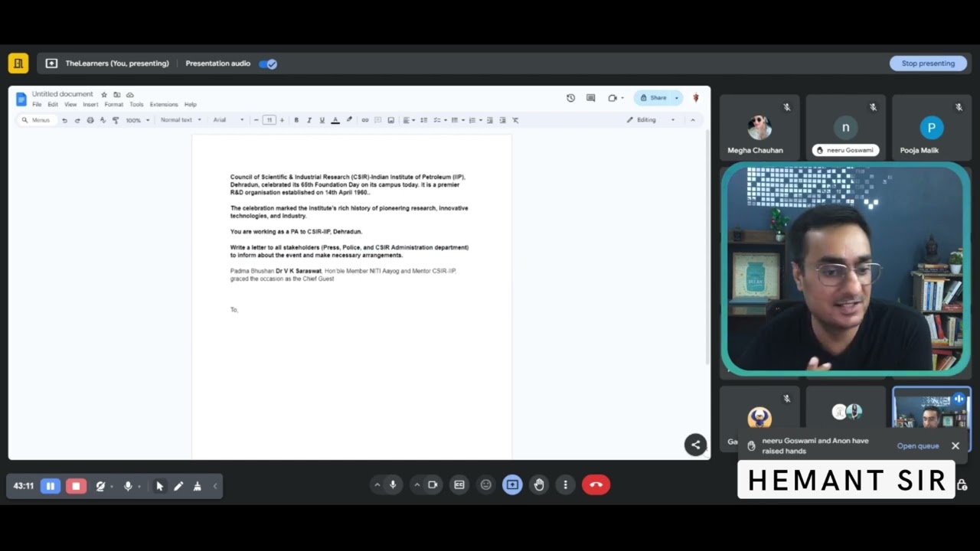Toggle the Meet microphone button
This screenshot has height=551, width=980.
pos(394,484)
